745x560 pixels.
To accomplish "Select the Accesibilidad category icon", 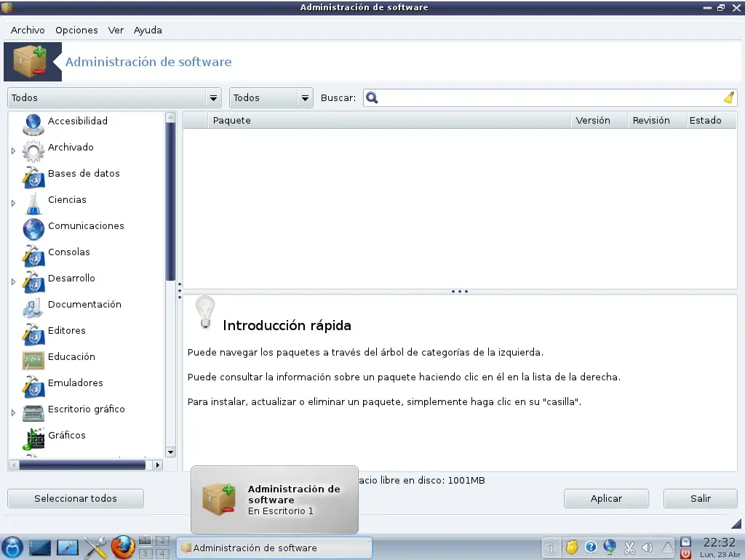I will tap(33, 124).
